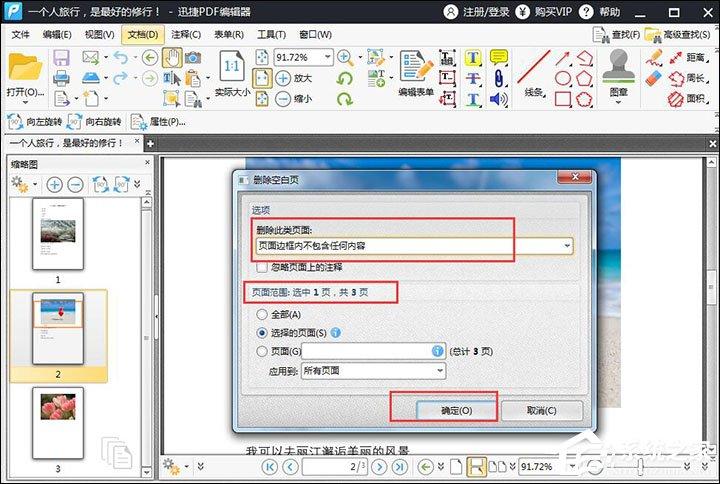The height and width of the screenshot is (484, 720).
Task: Open the bottom bar 91.72% zoom dropdown
Action: click(x=572, y=467)
